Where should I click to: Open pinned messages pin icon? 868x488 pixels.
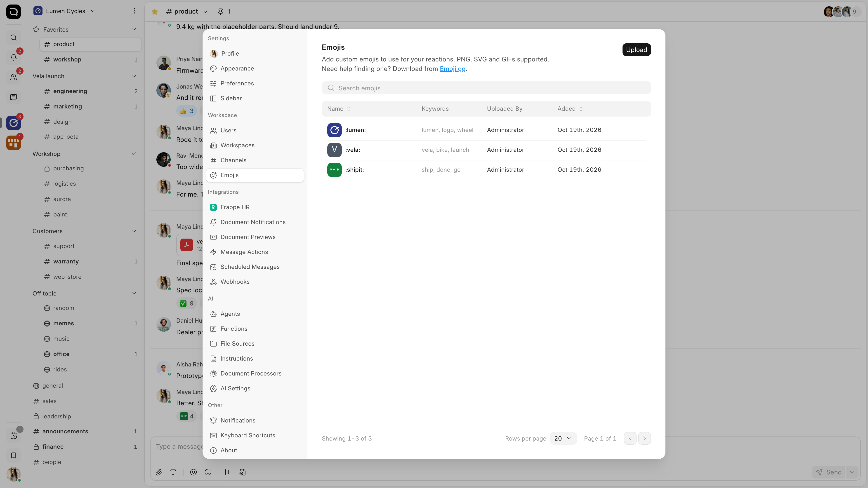(x=221, y=12)
